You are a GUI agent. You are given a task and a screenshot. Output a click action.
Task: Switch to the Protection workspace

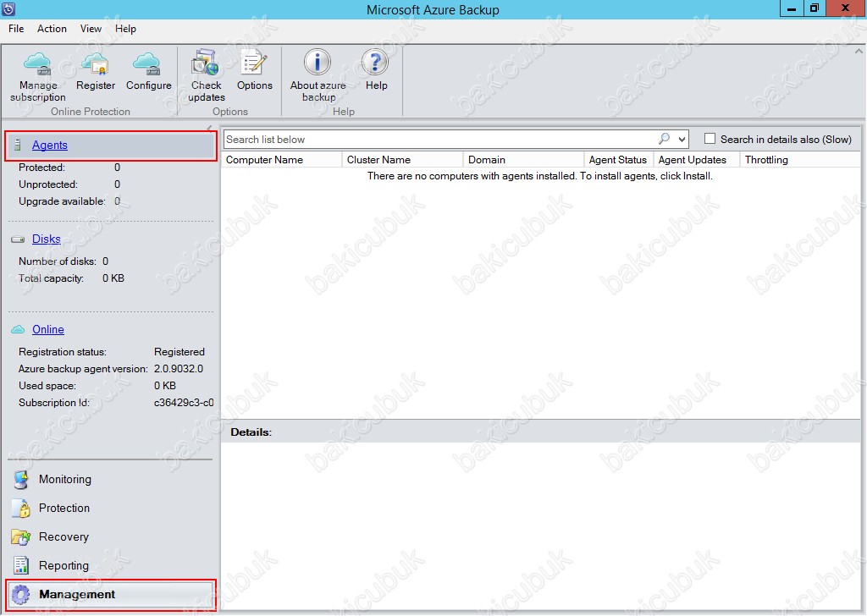pyautogui.click(x=64, y=509)
